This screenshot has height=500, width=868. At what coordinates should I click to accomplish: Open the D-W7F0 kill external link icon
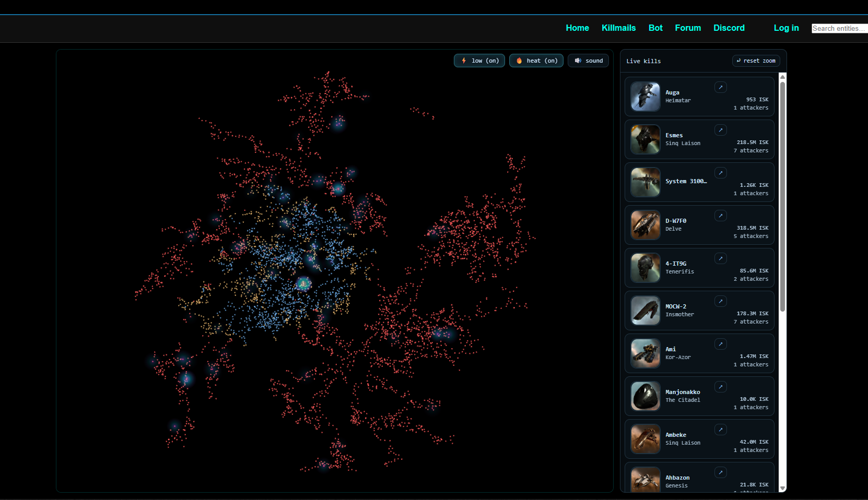pos(721,216)
